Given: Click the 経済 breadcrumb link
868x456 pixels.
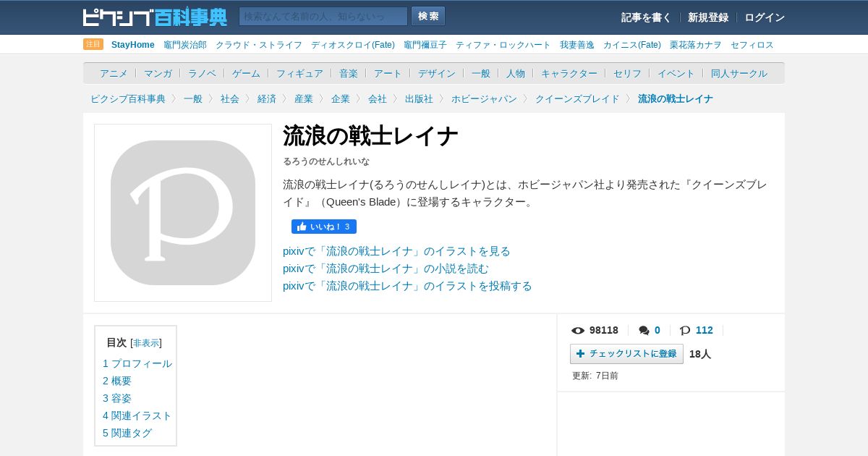Looking at the screenshot, I should pos(267,98).
